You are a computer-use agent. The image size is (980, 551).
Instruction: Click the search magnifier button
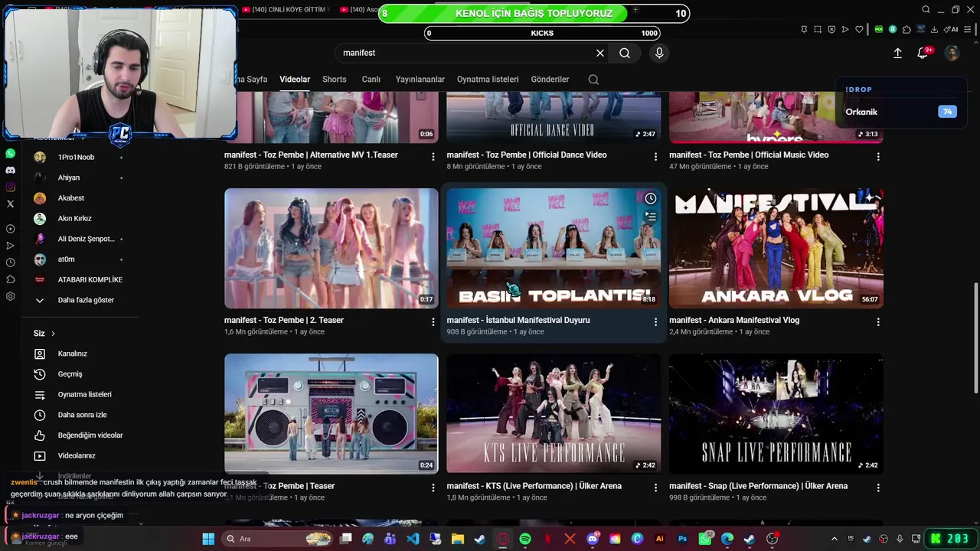click(625, 53)
